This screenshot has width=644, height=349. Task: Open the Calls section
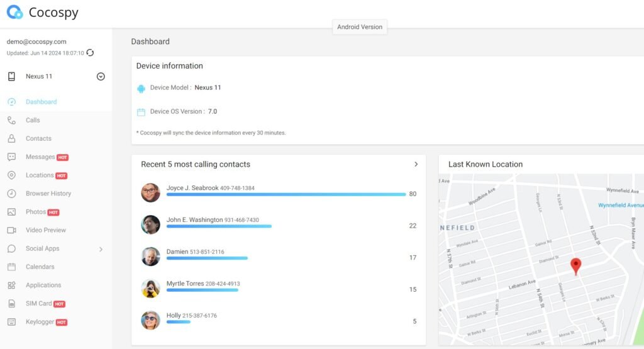(x=33, y=120)
